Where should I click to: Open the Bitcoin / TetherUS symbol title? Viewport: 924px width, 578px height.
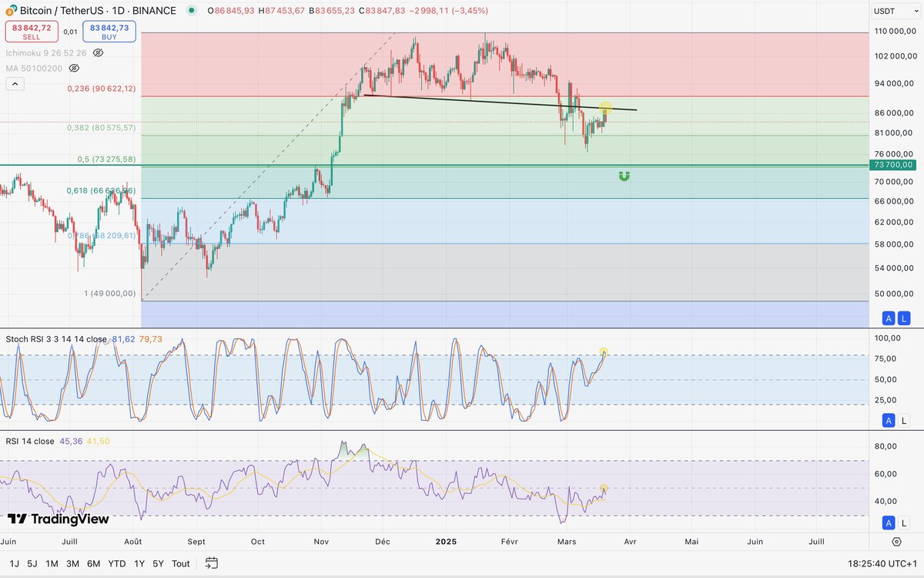click(x=98, y=11)
